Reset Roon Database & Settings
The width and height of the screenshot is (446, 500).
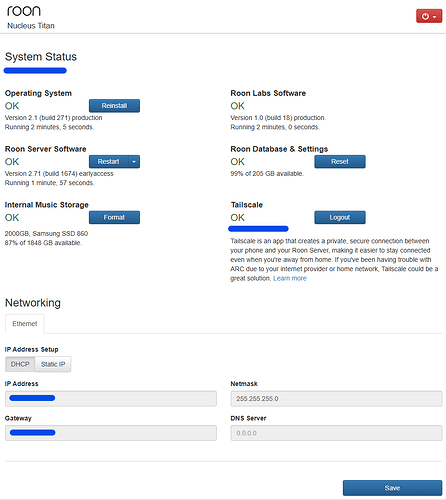[340, 162]
